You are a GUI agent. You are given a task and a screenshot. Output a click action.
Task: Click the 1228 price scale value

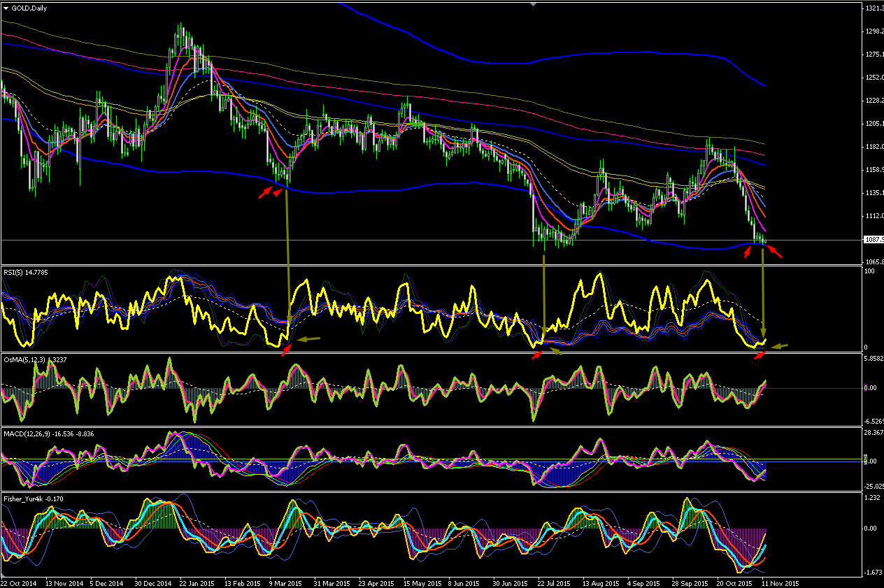pos(874,101)
